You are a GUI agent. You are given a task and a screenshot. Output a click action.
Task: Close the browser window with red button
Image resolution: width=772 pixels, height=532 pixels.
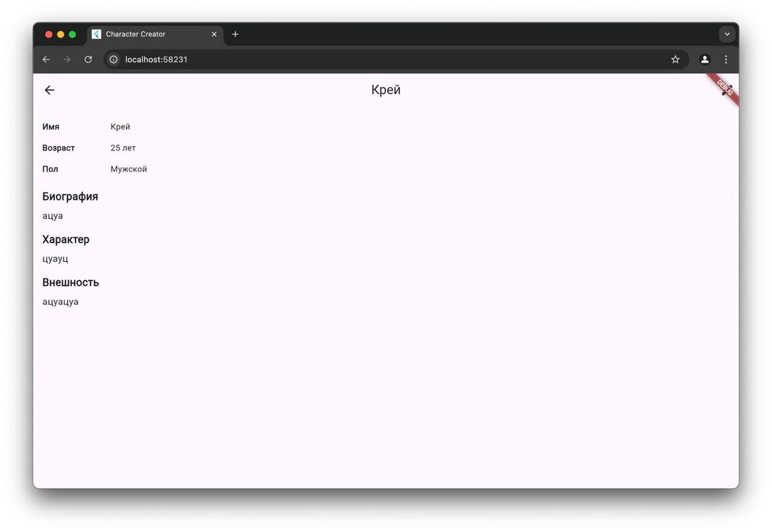click(x=49, y=34)
